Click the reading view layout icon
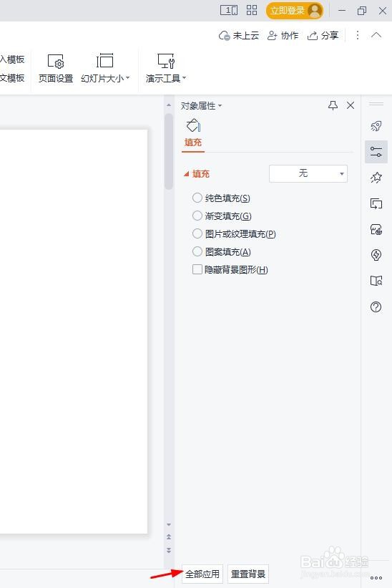The height and width of the screenshot is (588, 392). (229, 10)
